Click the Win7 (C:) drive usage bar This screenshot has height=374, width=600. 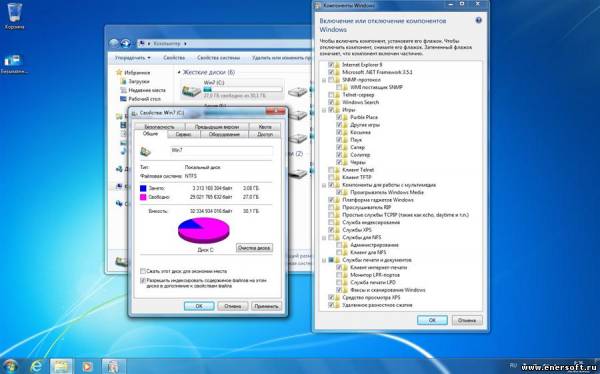pos(243,90)
